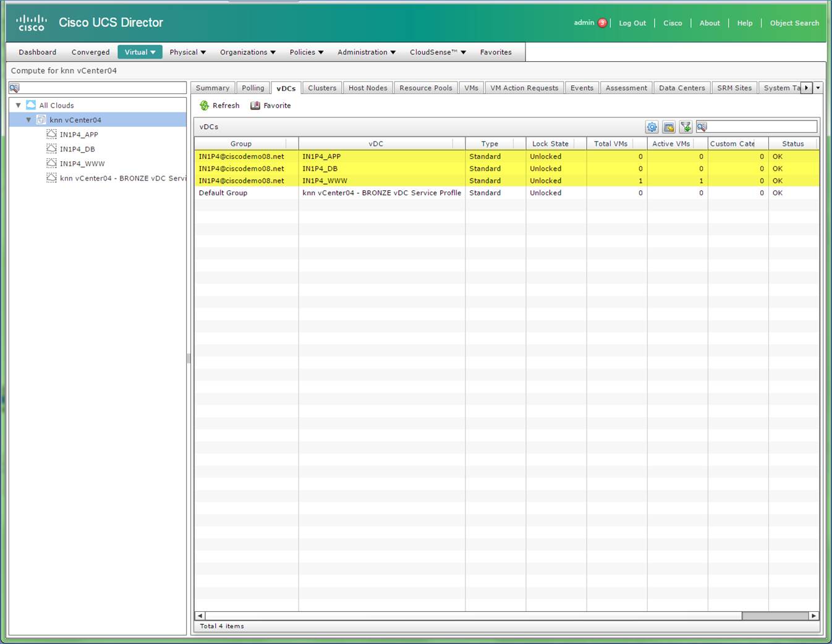Switch to the VM Action Requests tab
Image resolution: width=832 pixels, height=644 pixels.
coord(524,88)
